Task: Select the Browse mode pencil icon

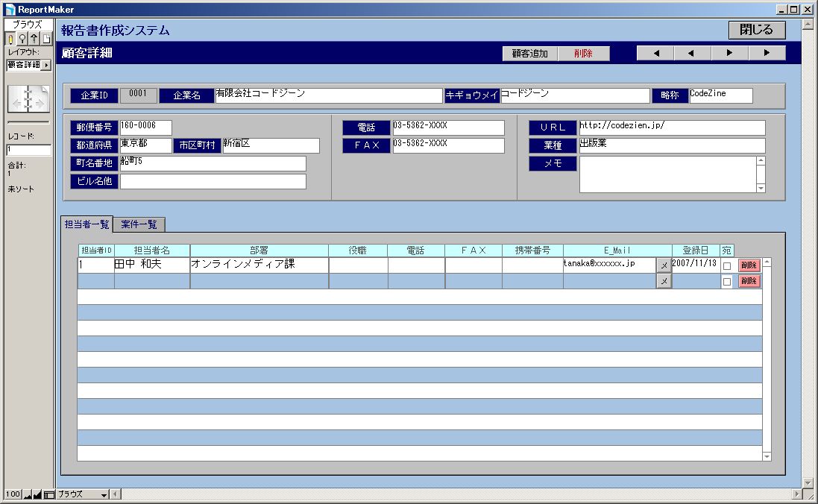Action: coord(10,39)
